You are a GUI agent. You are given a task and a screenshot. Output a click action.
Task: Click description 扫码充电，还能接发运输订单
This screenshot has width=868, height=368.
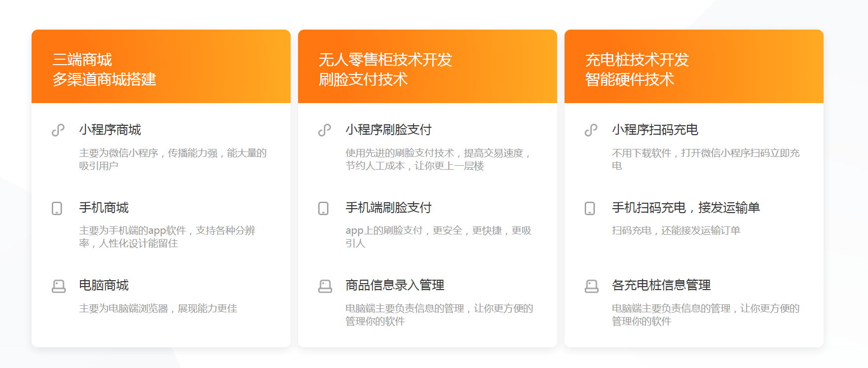676,230
